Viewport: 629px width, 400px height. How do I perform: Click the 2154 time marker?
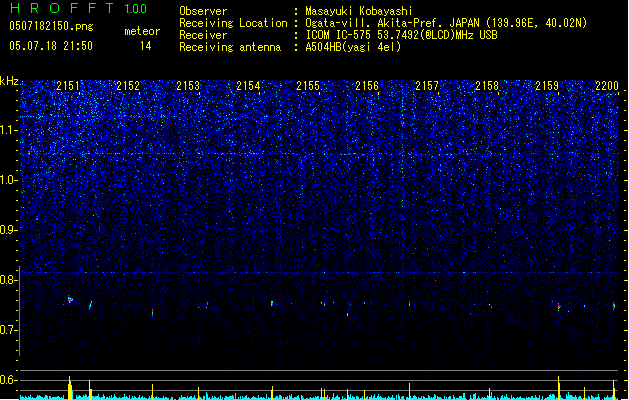point(248,86)
